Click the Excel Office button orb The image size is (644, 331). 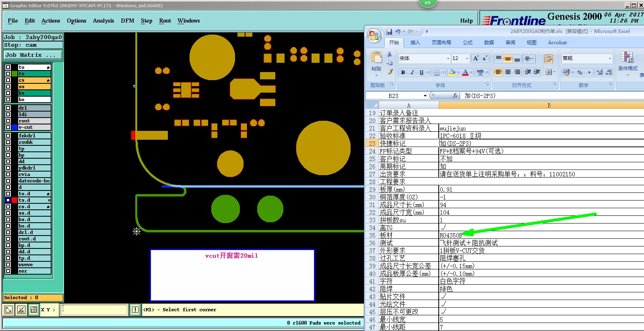(x=374, y=36)
